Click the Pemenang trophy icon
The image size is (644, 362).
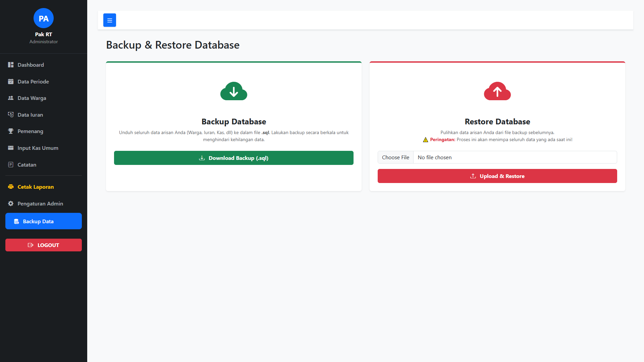pyautogui.click(x=11, y=131)
